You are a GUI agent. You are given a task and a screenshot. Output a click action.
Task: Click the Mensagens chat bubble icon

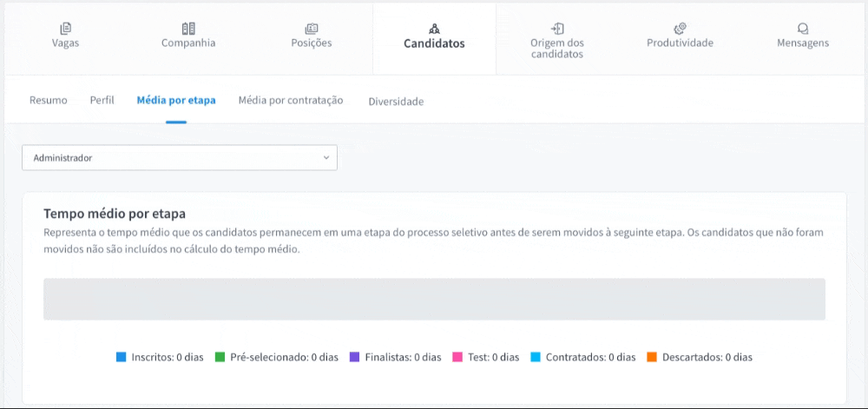pyautogui.click(x=803, y=29)
